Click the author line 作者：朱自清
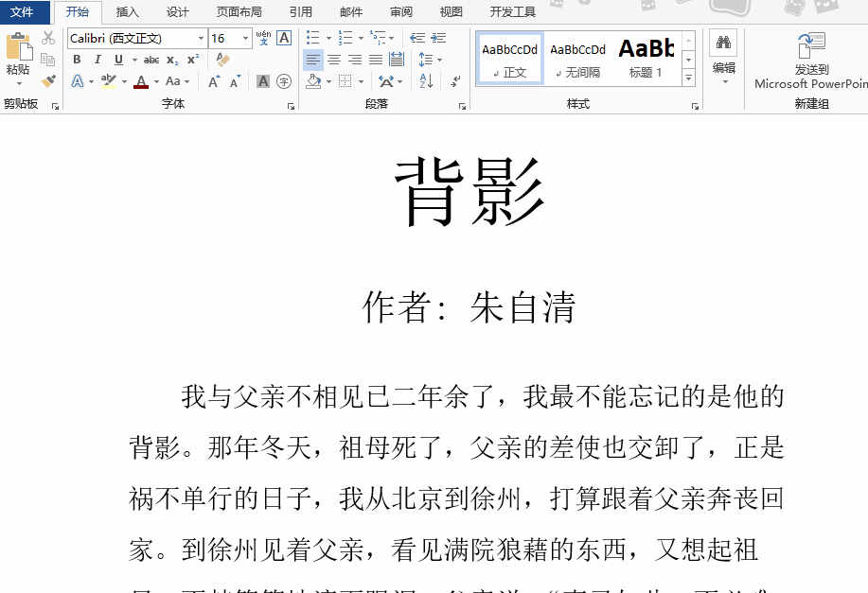Screen dimensions: 868x593 click(469, 307)
